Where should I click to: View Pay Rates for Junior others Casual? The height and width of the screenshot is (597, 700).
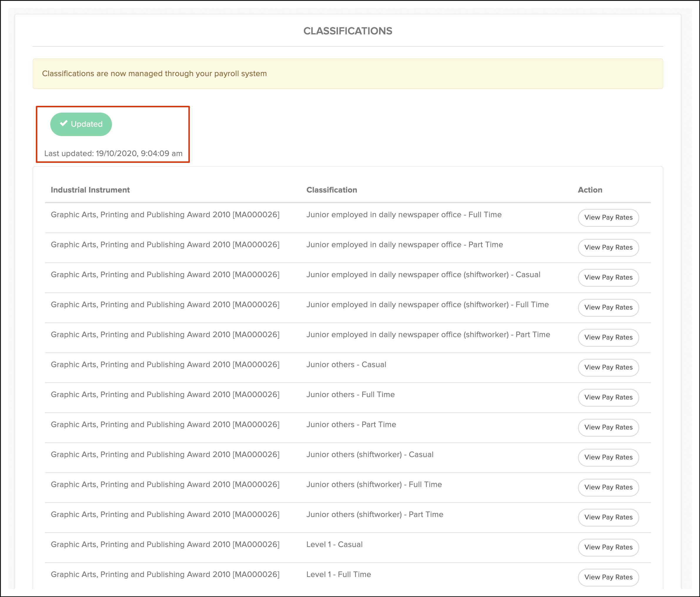point(608,368)
